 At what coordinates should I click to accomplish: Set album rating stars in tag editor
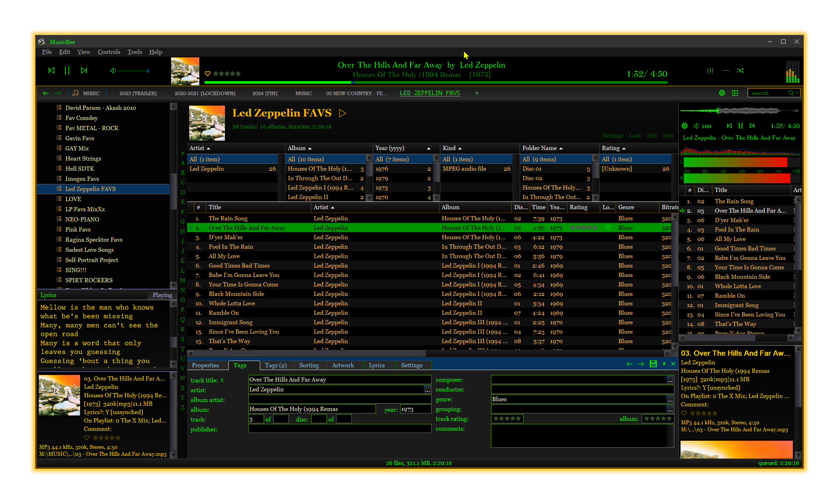[657, 419]
